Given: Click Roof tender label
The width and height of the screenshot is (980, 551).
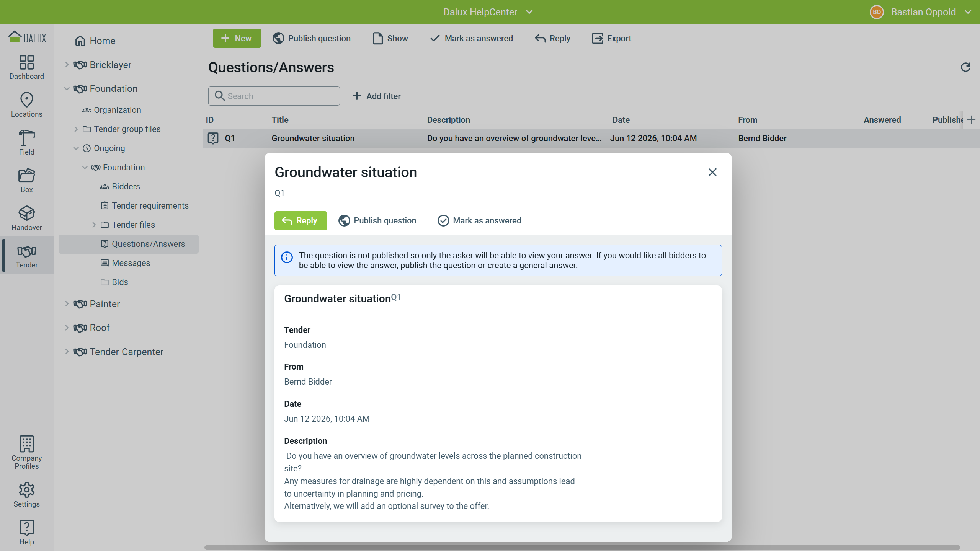Looking at the screenshot, I should [x=100, y=328].
